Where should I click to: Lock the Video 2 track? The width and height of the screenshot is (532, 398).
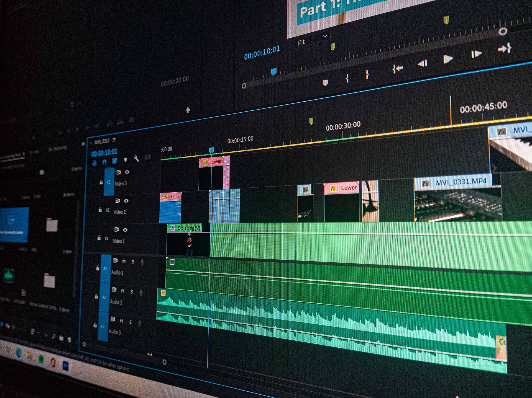(x=100, y=210)
